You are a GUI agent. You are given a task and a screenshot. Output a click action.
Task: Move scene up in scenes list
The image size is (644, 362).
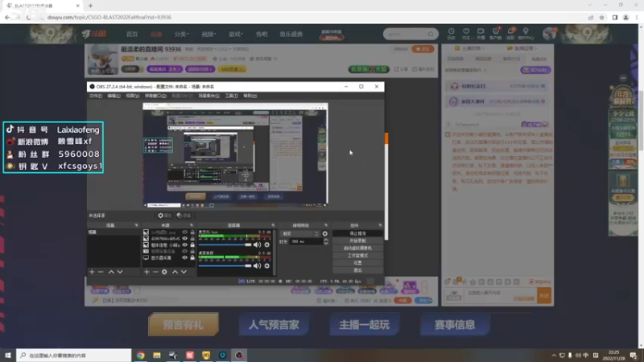coord(111,272)
